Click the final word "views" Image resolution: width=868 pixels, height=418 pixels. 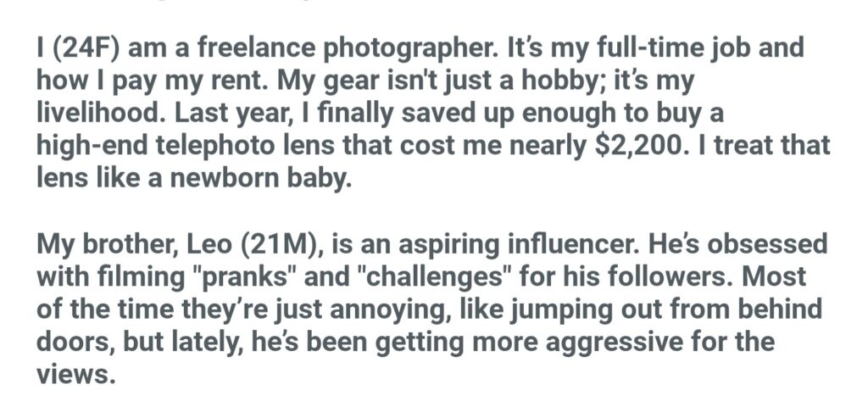[73, 376]
